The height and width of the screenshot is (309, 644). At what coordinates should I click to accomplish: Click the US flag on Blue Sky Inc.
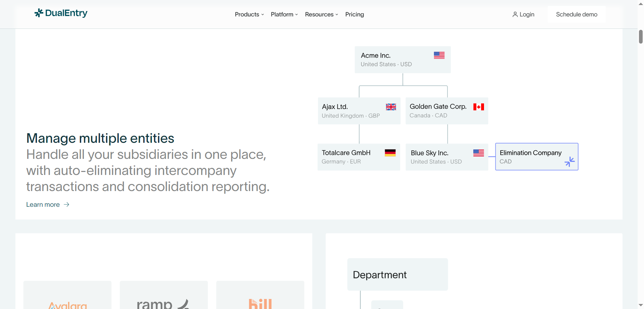(x=478, y=152)
